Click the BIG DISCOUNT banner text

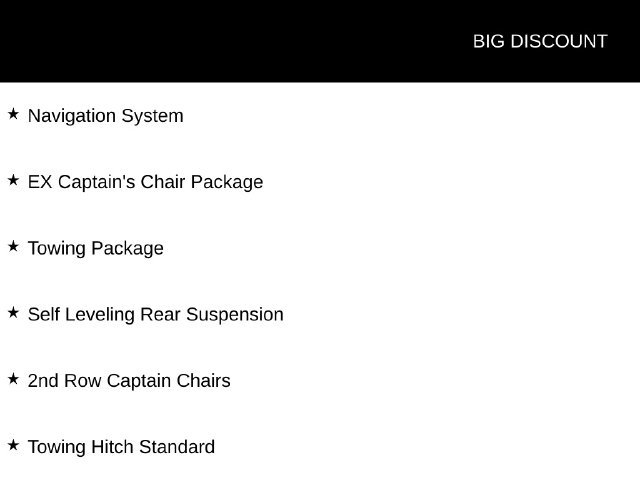pos(540,42)
